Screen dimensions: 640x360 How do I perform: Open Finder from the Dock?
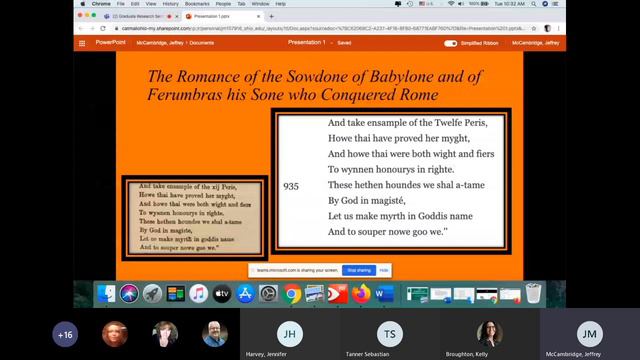pos(106,294)
